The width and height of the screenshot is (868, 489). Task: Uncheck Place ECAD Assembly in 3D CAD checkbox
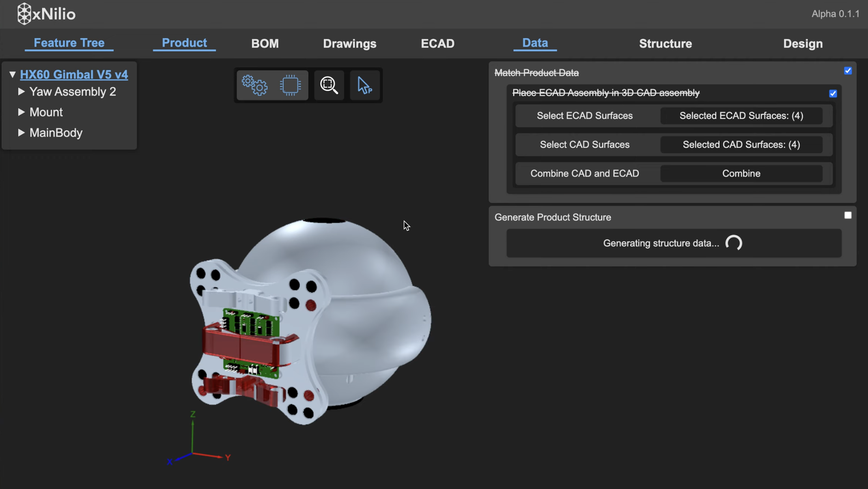pyautogui.click(x=833, y=94)
